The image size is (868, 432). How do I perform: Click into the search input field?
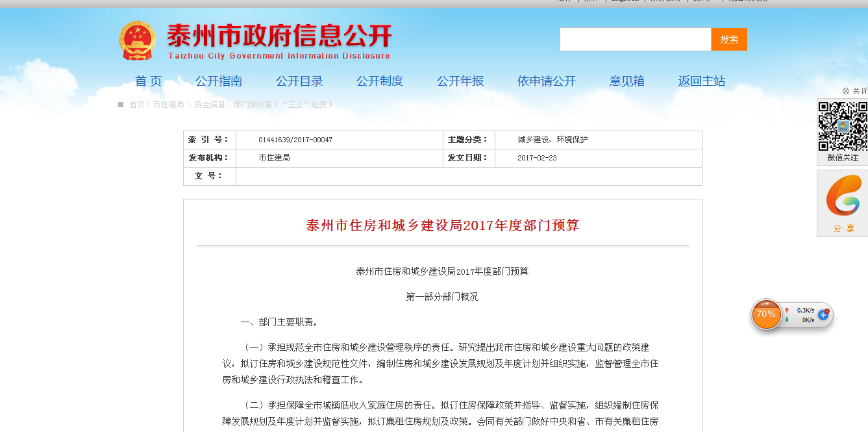(x=635, y=40)
